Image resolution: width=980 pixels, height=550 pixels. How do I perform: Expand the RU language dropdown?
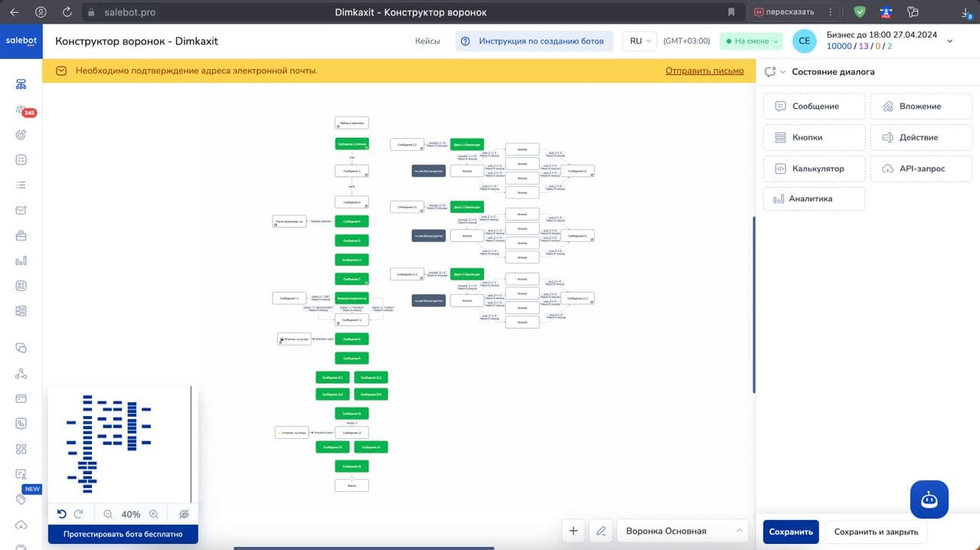639,41
